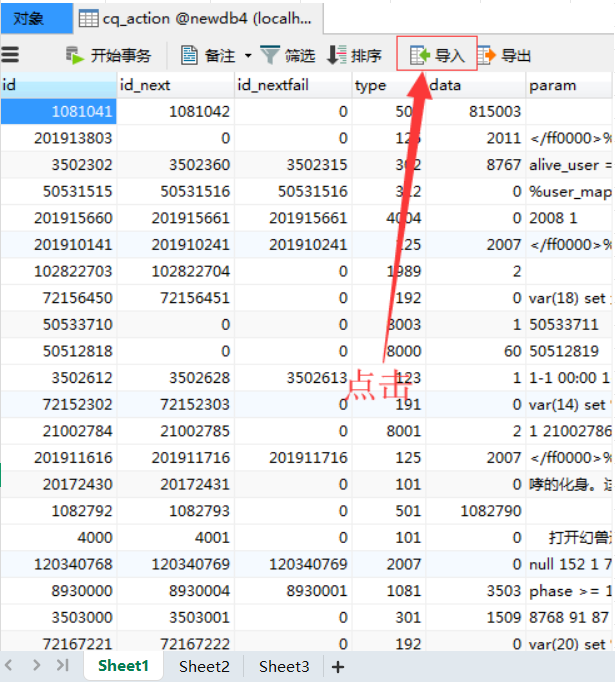
Task: Select cell 20172431 in id_next column
Action: click(176, 484)
